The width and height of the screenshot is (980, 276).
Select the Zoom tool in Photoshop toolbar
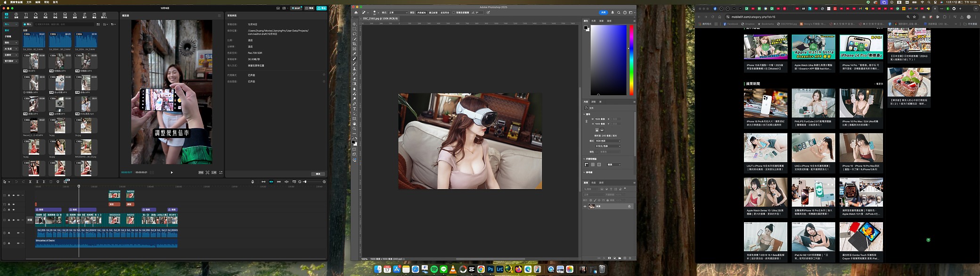tap(354, 129)
